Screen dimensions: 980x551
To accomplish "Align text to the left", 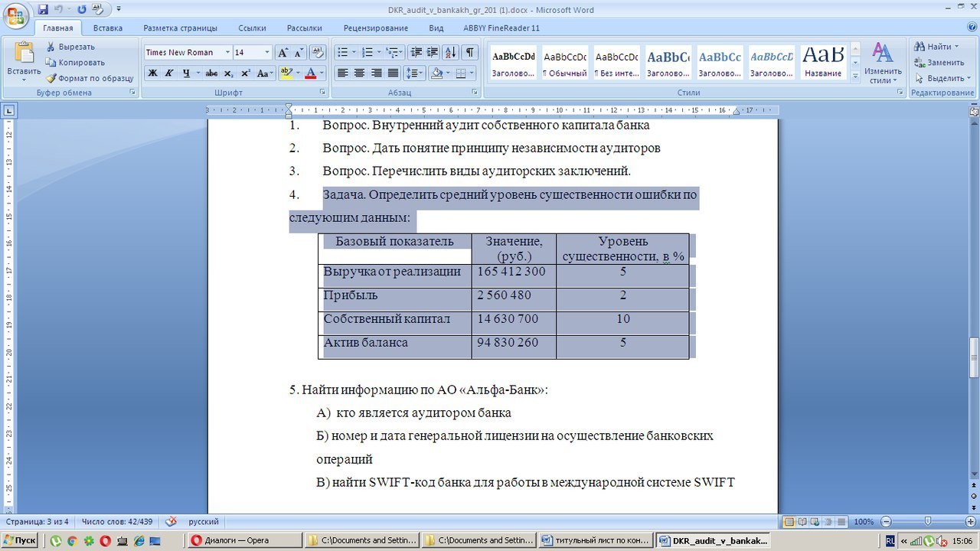I will tap(342, 73).
